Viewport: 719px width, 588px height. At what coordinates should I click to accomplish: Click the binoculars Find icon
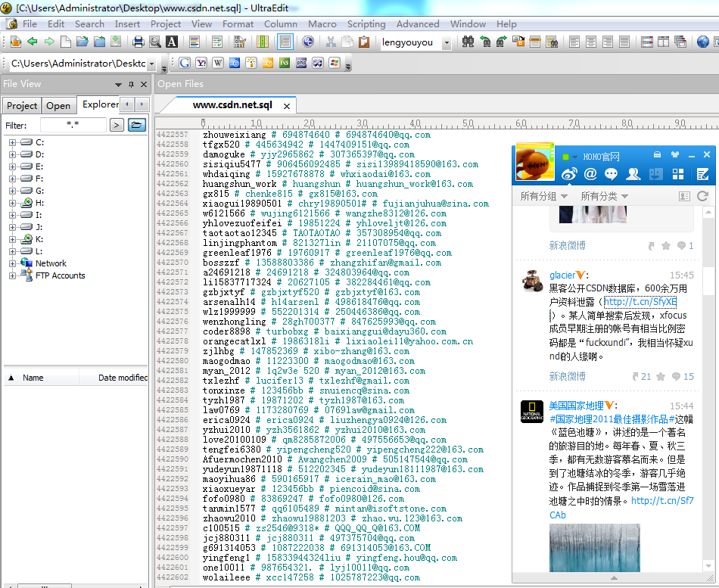[x=468, y=42]
